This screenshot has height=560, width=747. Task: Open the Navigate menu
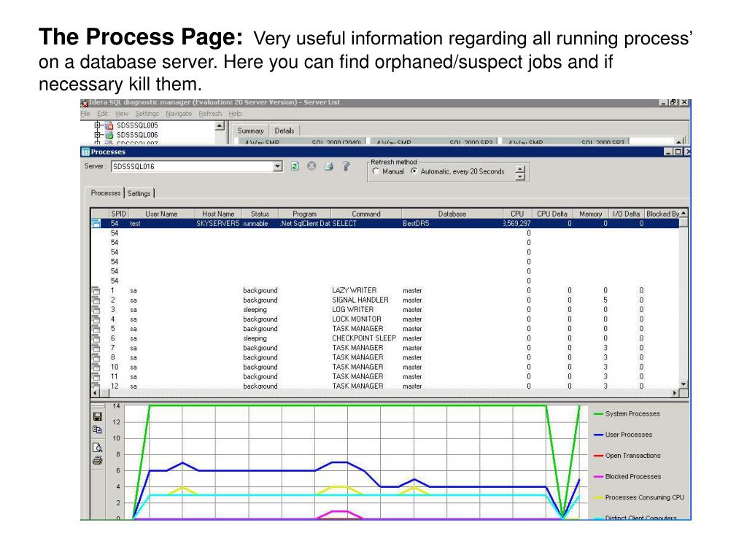(179, 114)
